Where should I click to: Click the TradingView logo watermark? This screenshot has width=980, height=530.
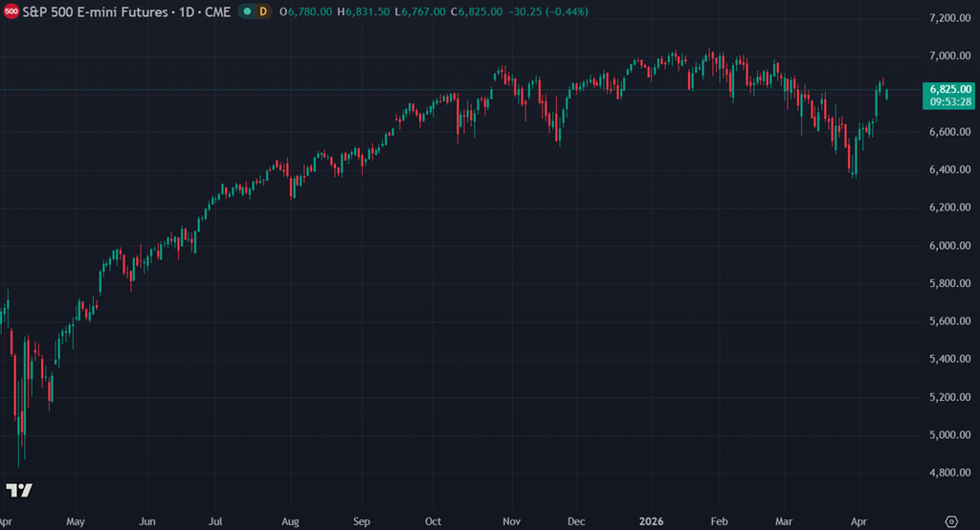tap(19, 490)
